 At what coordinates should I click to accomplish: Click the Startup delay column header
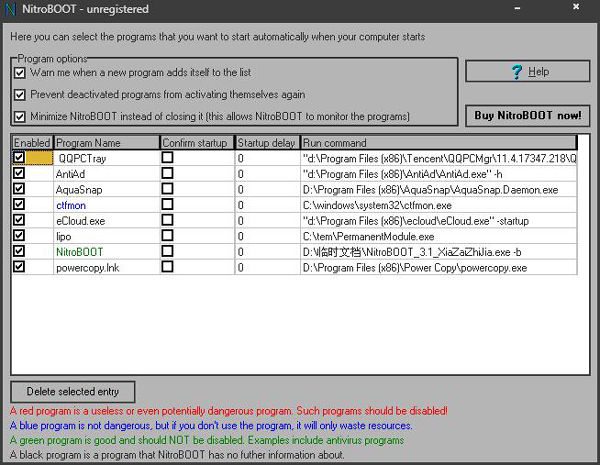point(267,142)
